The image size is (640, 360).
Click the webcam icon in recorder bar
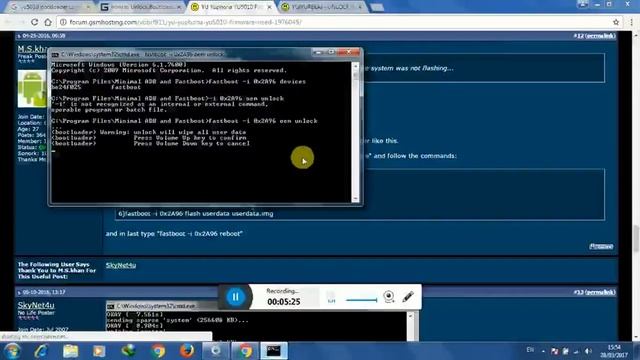[389, 296]
